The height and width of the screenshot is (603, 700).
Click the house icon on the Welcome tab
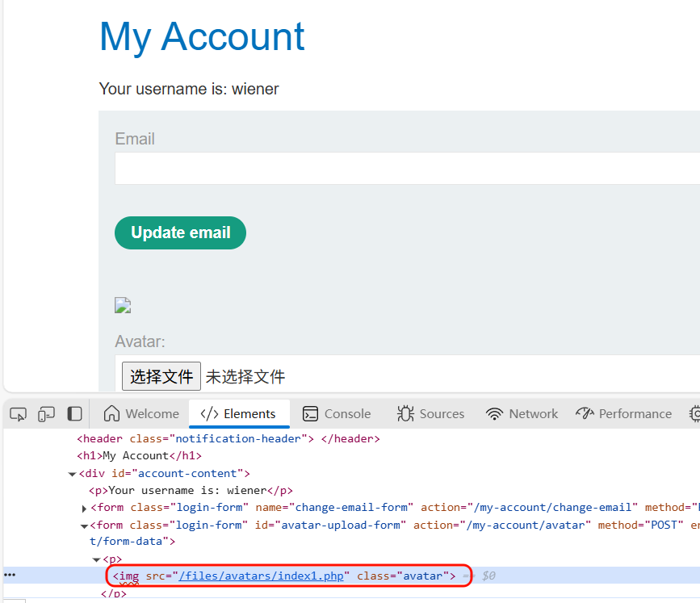(111, 413)
